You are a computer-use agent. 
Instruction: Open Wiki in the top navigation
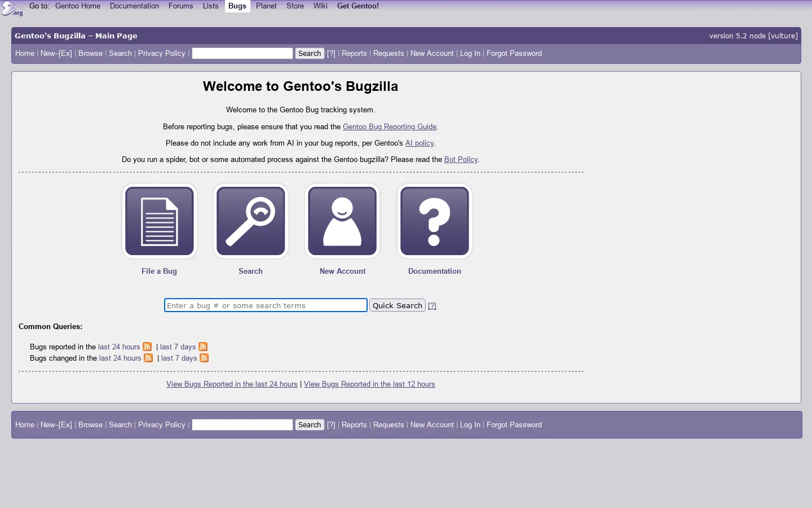click(320, 6)
